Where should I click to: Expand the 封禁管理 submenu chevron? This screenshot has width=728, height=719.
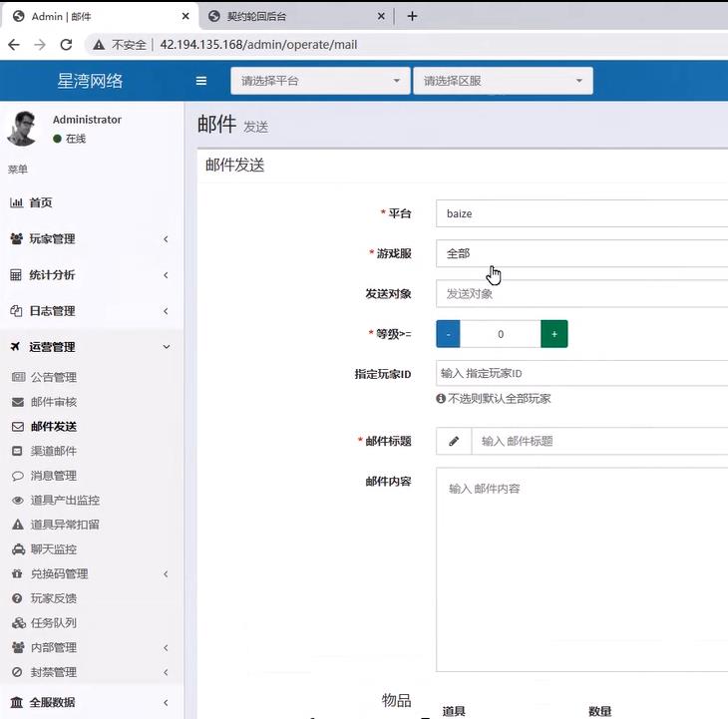[166, 672]
